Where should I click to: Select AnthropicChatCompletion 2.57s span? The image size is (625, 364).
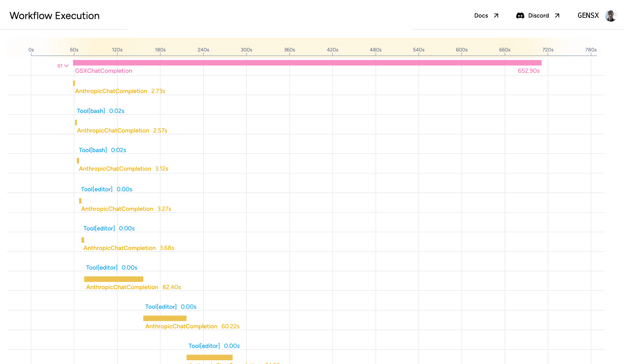coord(122,131)
